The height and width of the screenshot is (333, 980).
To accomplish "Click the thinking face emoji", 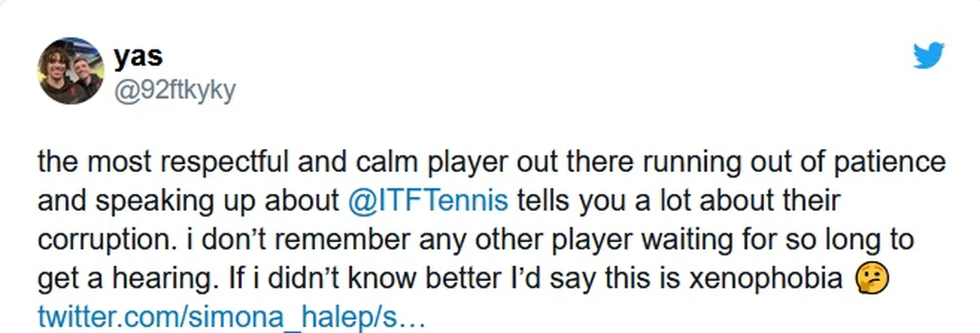I will pyautogui.click(x=872, y=278).
